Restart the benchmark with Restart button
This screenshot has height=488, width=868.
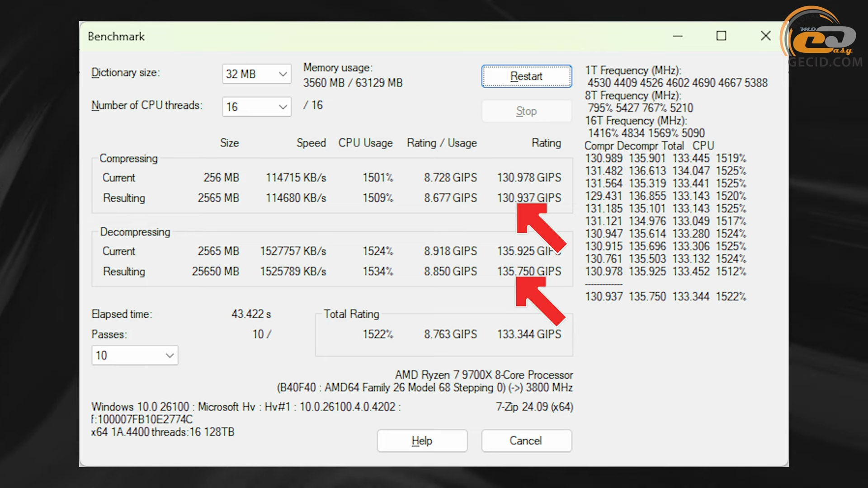(526, 76)
